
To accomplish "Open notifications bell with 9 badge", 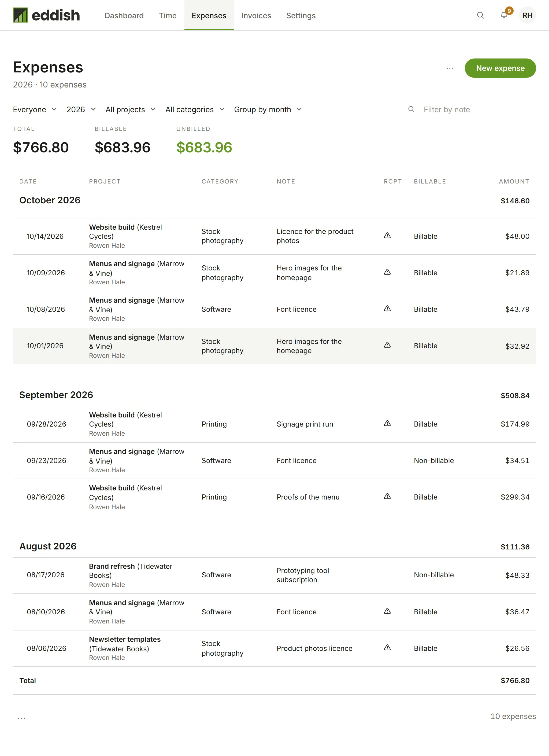I will 504,15.
